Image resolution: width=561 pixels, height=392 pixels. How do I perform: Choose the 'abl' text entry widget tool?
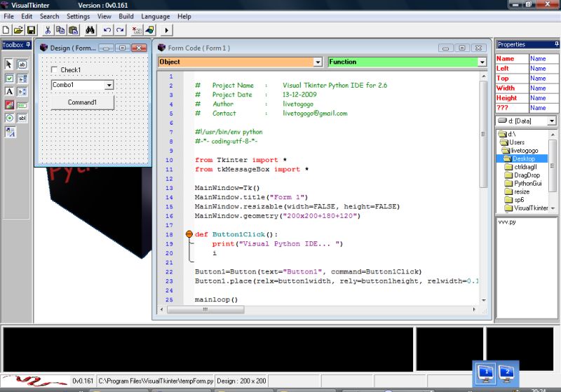click(22, 118)
